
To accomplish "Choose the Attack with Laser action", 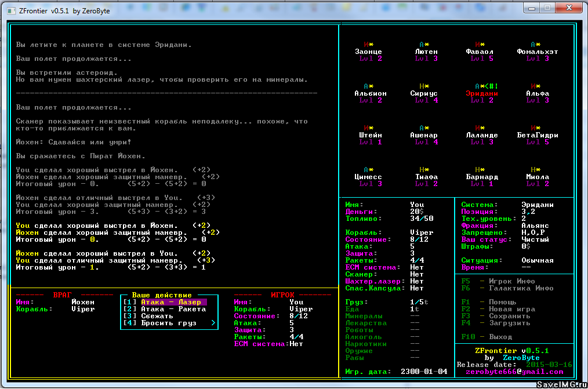I will tap(170, 302).
